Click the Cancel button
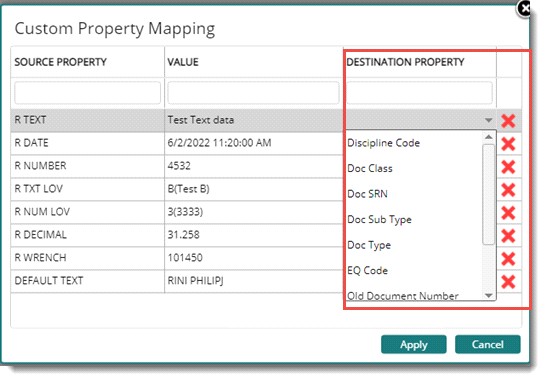The height and width of the screenshot is (381, 545). [x=488, y=344]
